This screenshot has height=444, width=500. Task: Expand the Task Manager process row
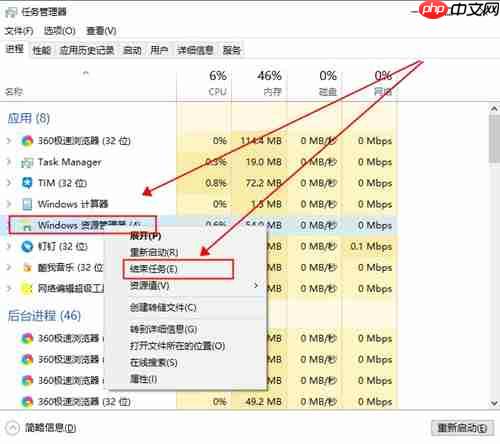tap(9, 162)
